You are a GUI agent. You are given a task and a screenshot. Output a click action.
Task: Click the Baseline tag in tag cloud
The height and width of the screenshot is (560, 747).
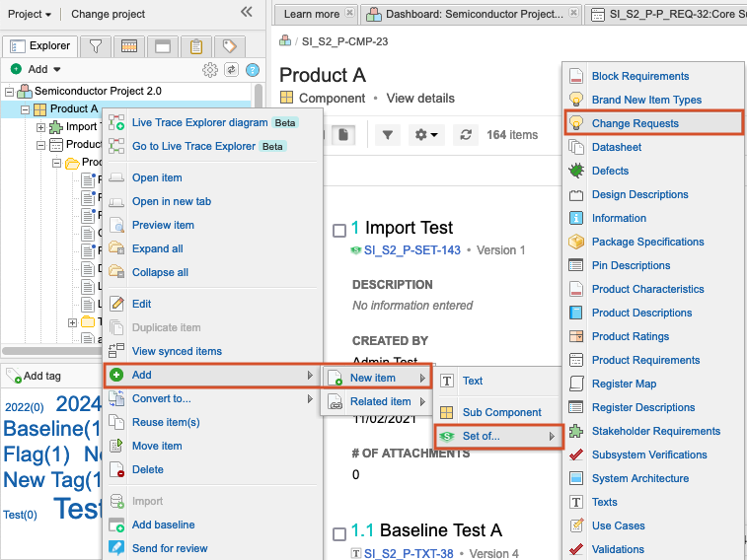pyautogui.click(x=52, y=428)
